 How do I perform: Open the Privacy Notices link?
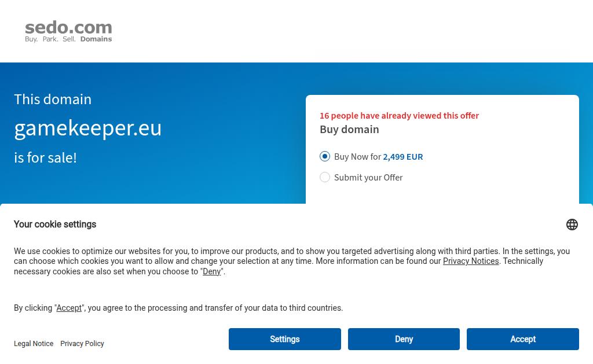pyautogui.click(x=470, y=261)
